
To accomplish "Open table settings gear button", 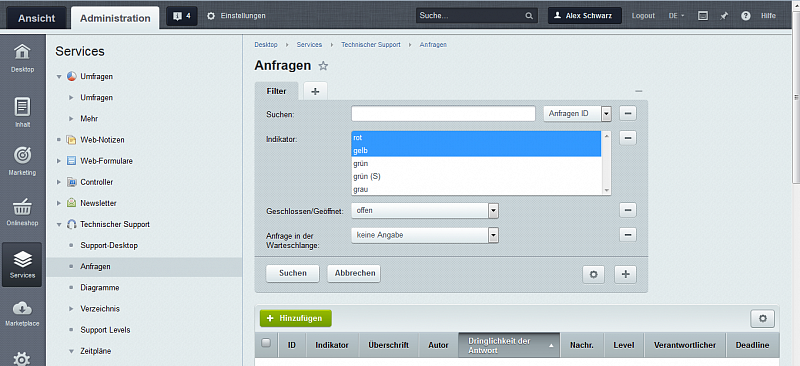I will click(x=763, y=319).
